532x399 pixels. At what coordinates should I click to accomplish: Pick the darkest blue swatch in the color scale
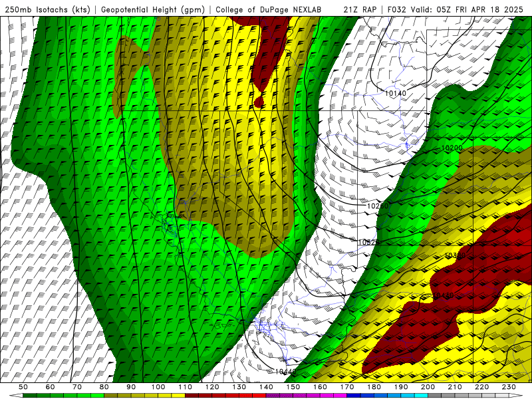[x=354, y=396]
